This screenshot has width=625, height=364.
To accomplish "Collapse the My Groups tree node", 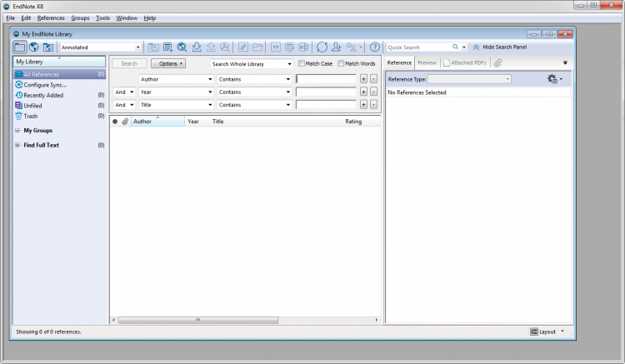I will (17, 130).
